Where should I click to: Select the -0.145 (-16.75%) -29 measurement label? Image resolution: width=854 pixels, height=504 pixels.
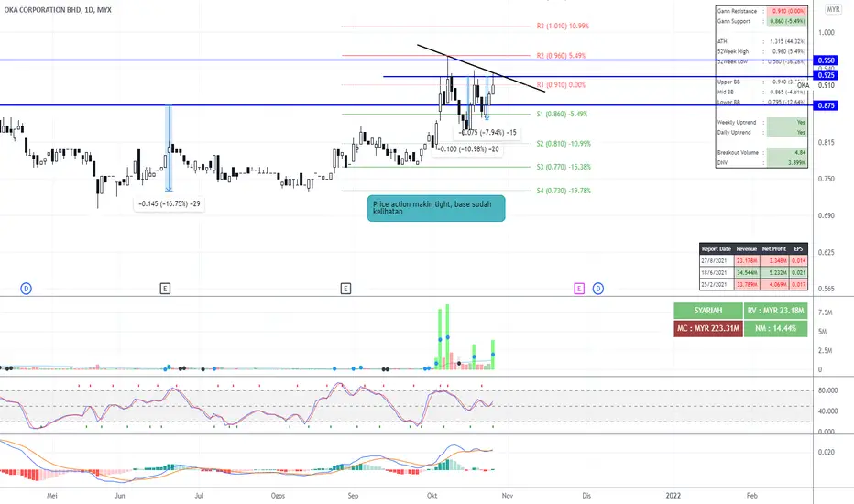(x=170, y=203)
